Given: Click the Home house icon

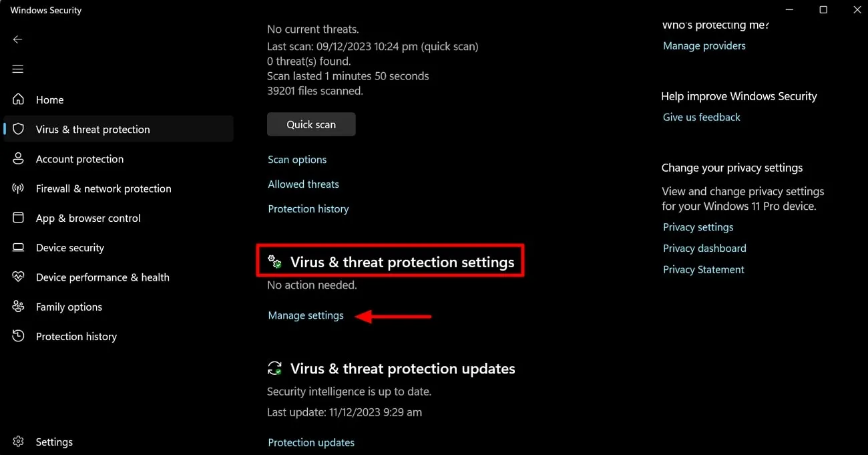Looking at the screenshot, I should 19,100.
